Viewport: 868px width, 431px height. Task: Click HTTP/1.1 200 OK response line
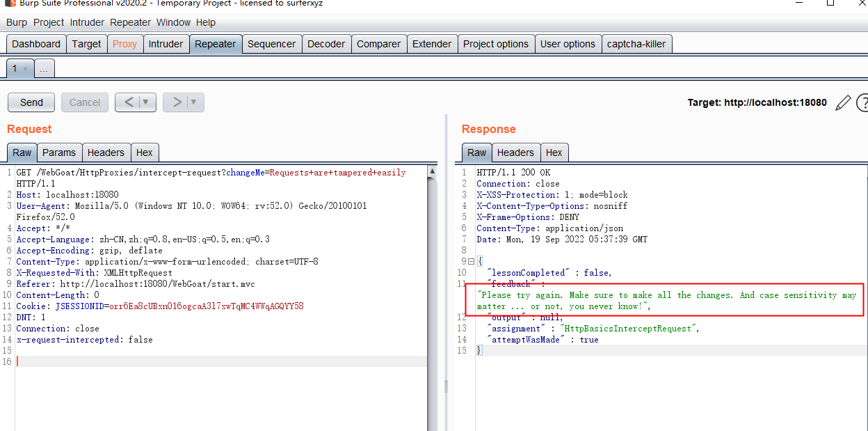(513, 173)
